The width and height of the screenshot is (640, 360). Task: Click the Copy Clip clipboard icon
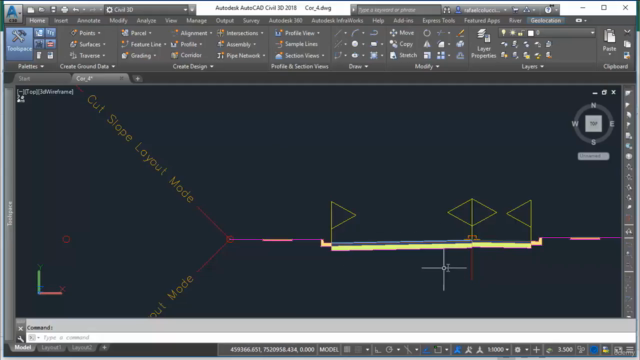(x=627, y=44)
